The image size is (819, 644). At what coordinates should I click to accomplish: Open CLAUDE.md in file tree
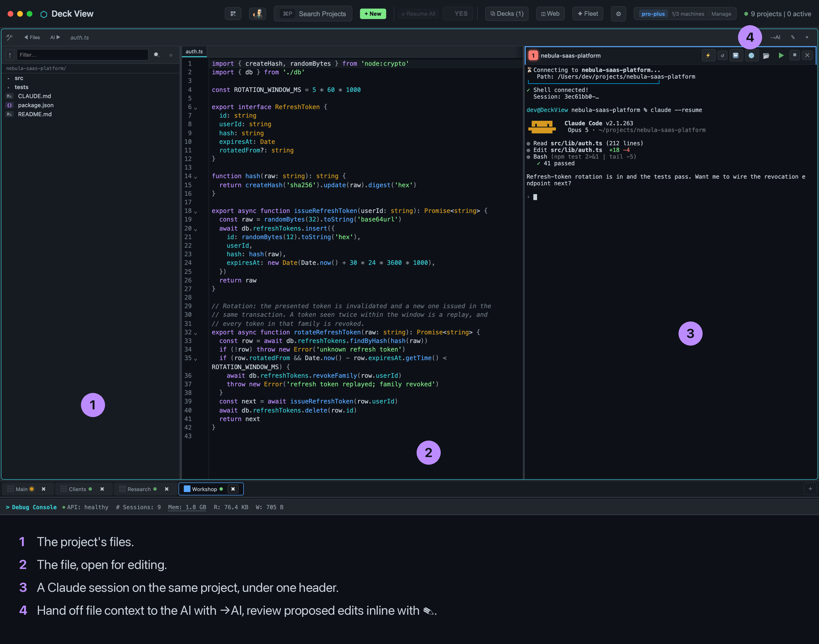tap(34, 96)
